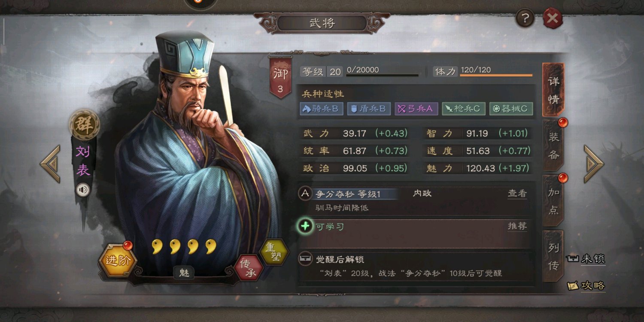The width and height of the screenshot is (644, 322).
Task: Tap the green plus learn-skill icon
Action: 305,226
